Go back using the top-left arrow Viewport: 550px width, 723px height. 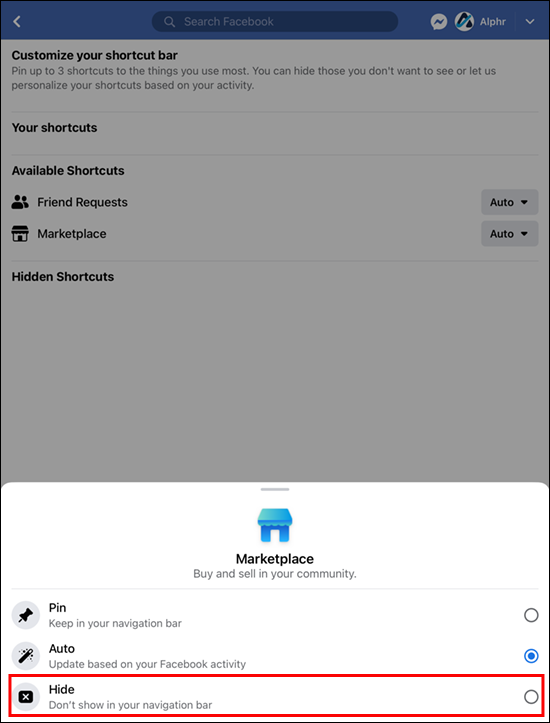click(17, 21)
